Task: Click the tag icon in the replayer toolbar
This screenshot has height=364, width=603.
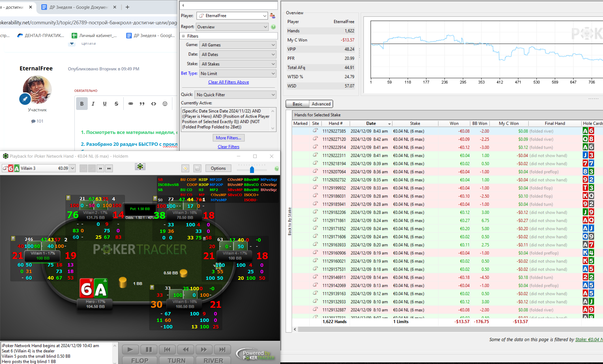Action: 185,168
